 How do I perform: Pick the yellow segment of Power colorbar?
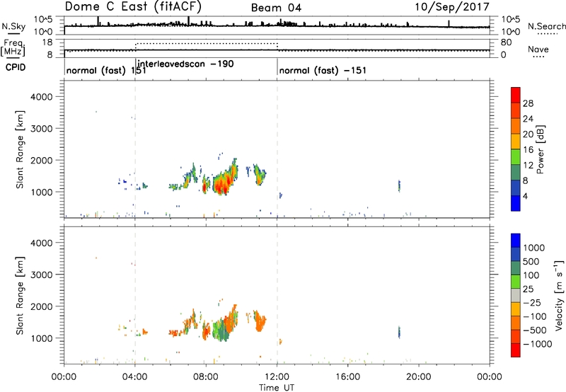516,142
